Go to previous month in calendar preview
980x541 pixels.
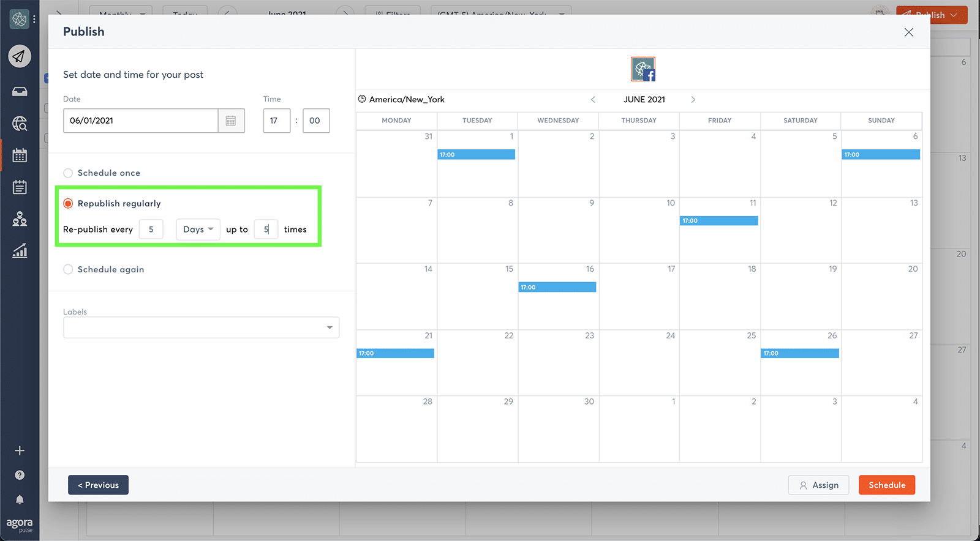[593, 99]
